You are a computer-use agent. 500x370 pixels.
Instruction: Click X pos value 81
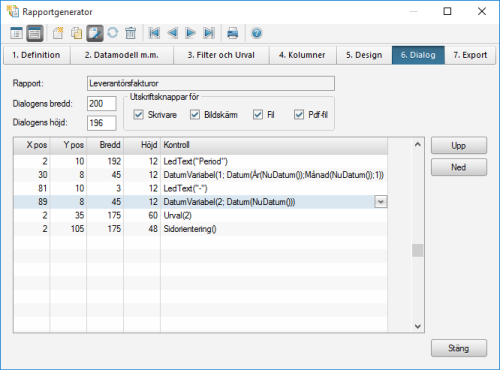tap(42, 188)
